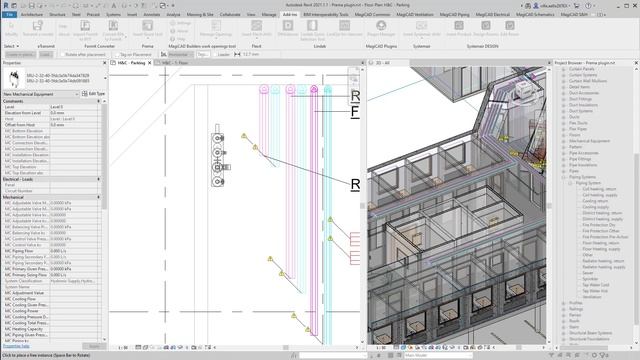Viewport: 640px width, 360px height.
Task: Open the File menu tab
Action: point(9,14)
